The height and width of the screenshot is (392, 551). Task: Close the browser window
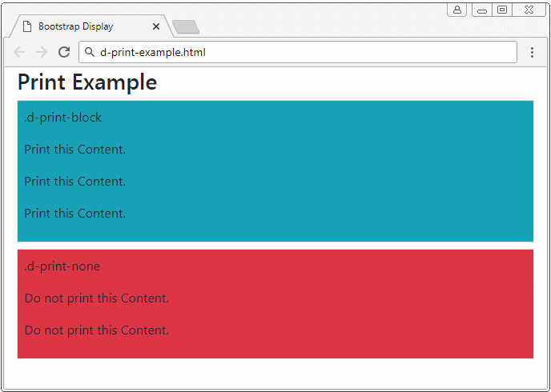point(529,10)
